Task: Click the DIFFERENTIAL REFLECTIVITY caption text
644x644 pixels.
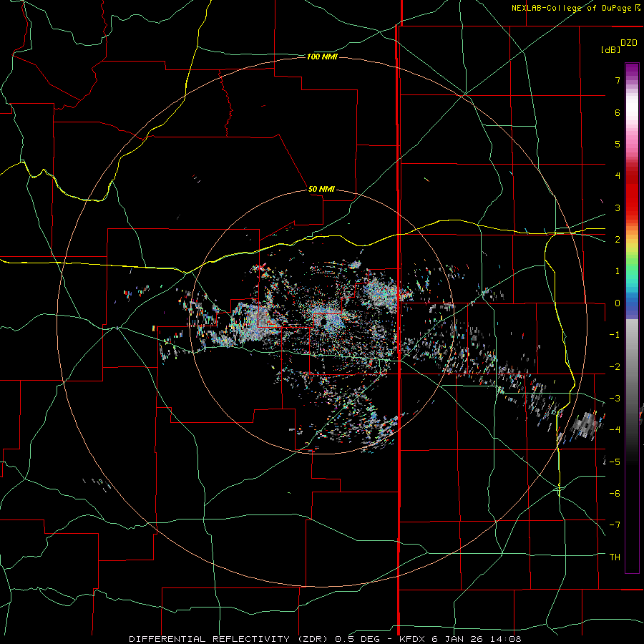Action: 209,639
